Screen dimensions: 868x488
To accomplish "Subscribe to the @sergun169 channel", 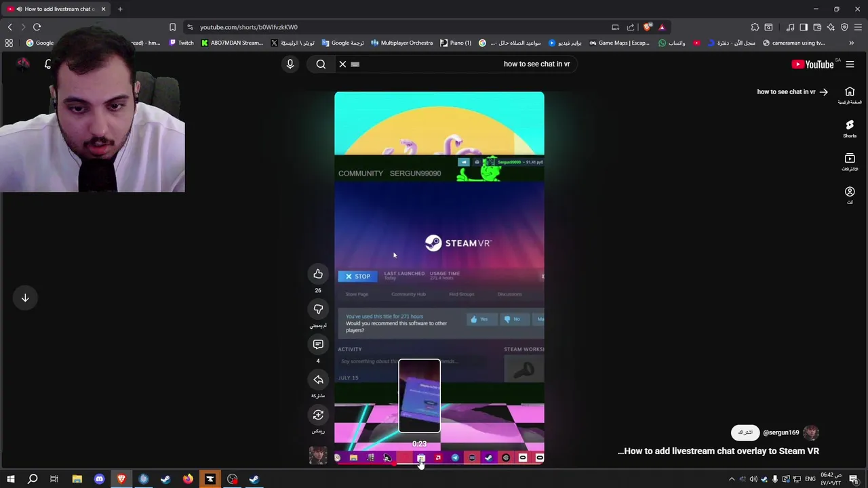I will (745, 432).
